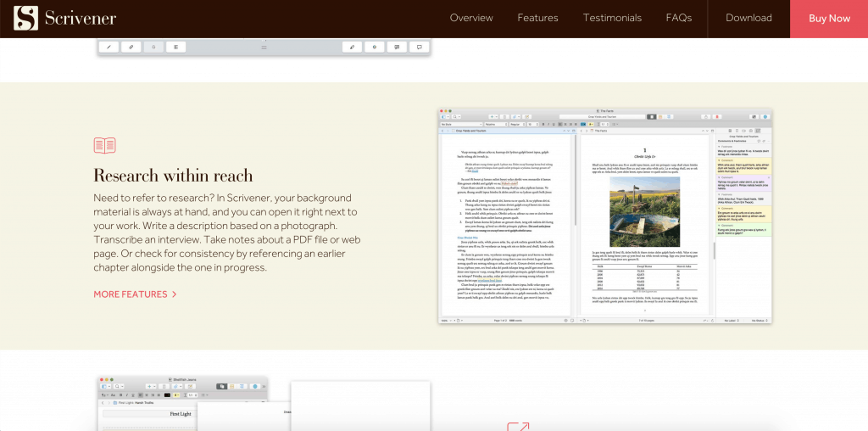Open the Download page link
Image resolution: width=868 pixels, height=431 pixels.
(748, 19)
